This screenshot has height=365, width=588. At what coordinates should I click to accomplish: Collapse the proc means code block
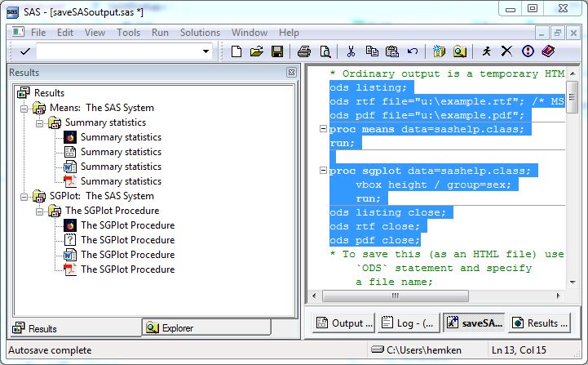tap(323, 129)
